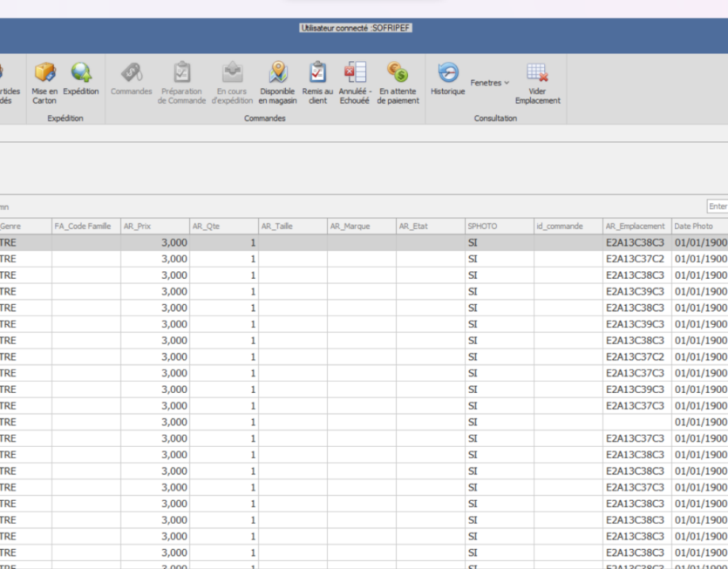This screenshot has height=569, width=728.
Task: Click the AR_Marque column header
Action: (361, 227)
